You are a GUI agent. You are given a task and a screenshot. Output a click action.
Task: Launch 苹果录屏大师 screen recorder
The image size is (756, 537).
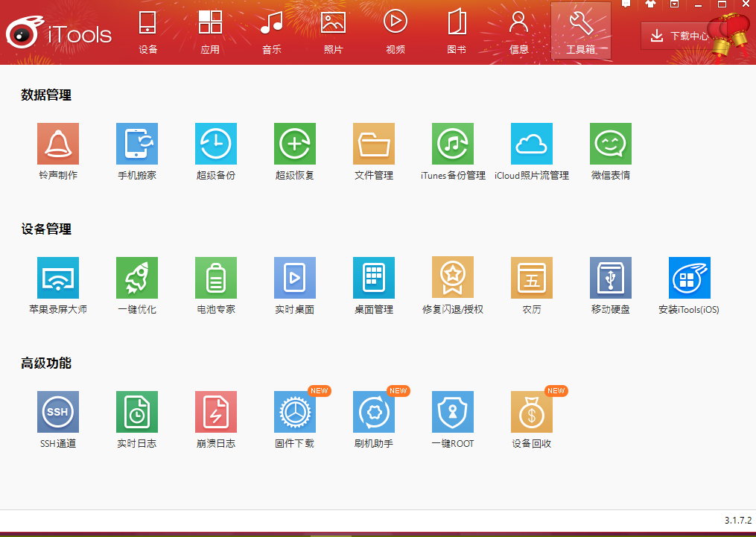coord(58,278)
